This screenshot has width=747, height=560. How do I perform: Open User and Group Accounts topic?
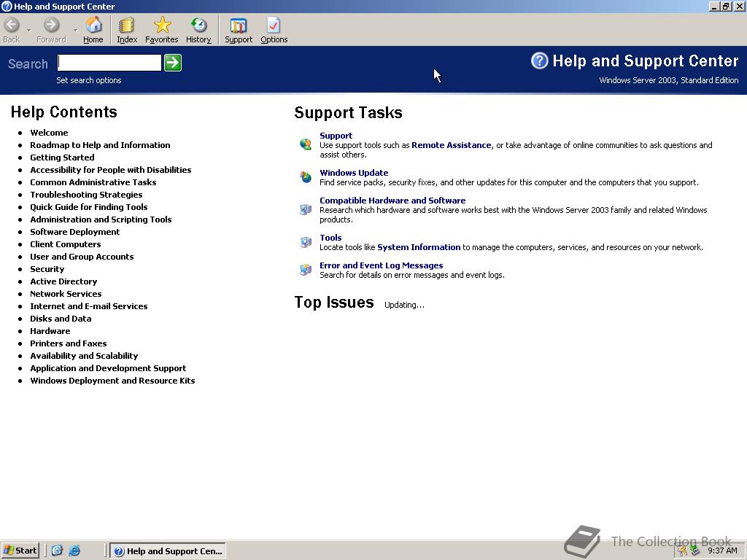[82, 256]
